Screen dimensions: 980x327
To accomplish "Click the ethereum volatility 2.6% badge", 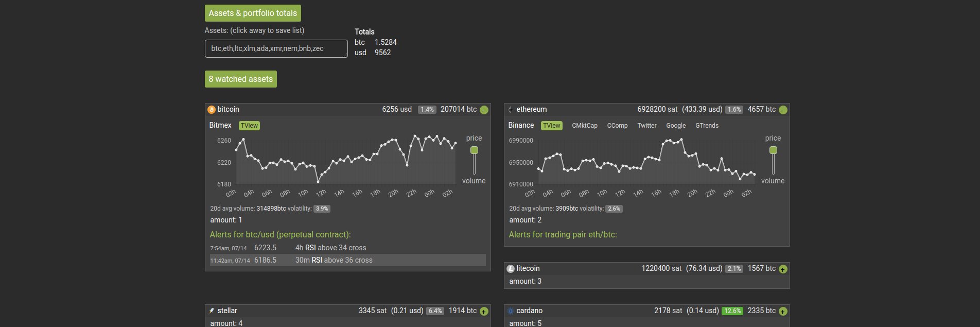I will click(614, 209).
